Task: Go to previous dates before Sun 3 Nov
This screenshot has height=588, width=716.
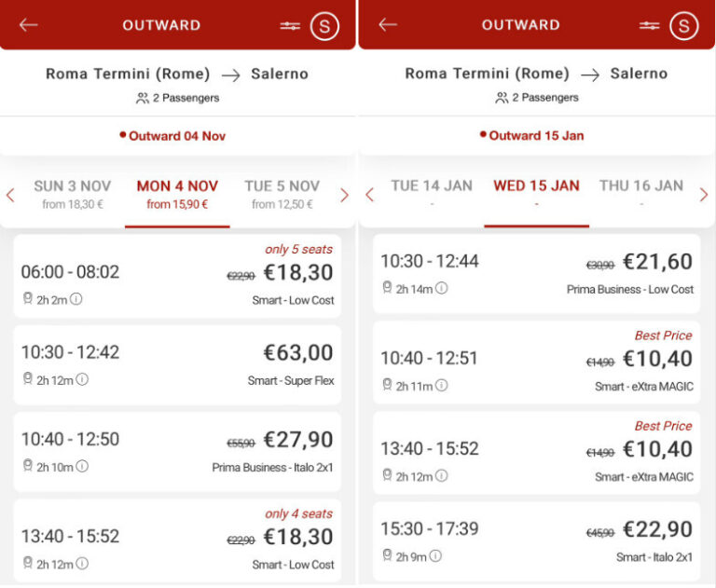Action: coord(10,195)
